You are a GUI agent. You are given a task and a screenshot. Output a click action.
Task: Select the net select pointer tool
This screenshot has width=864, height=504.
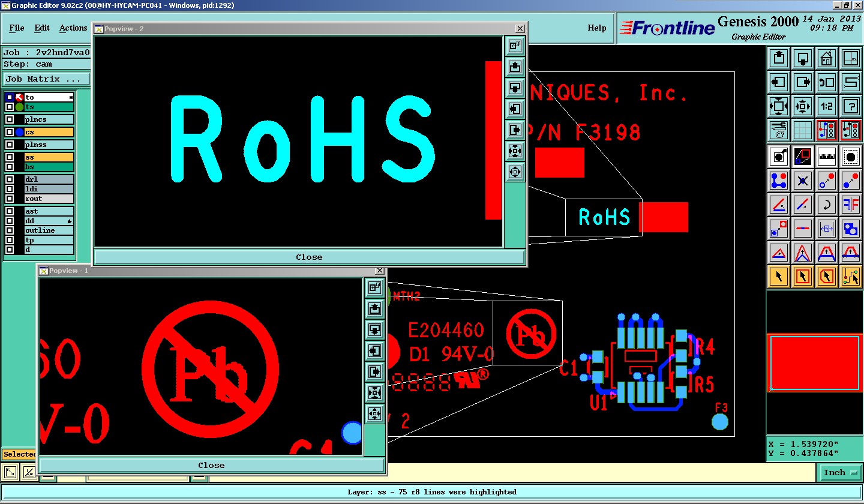click(x=851, y=277)
